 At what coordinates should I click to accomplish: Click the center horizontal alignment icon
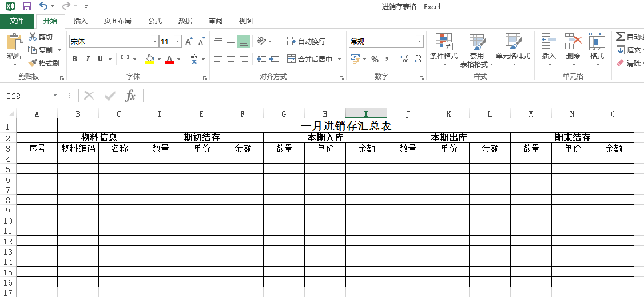click(x=231, y=59)
